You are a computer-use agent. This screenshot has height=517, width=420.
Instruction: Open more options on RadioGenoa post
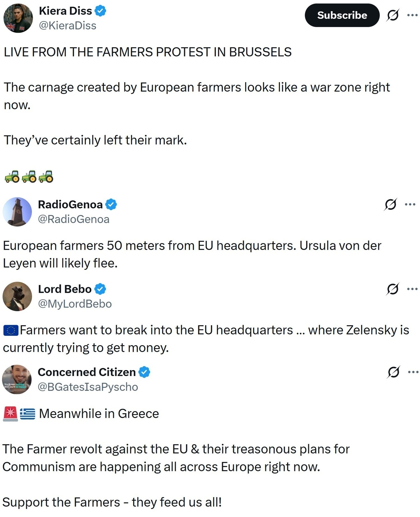[410, 205]
